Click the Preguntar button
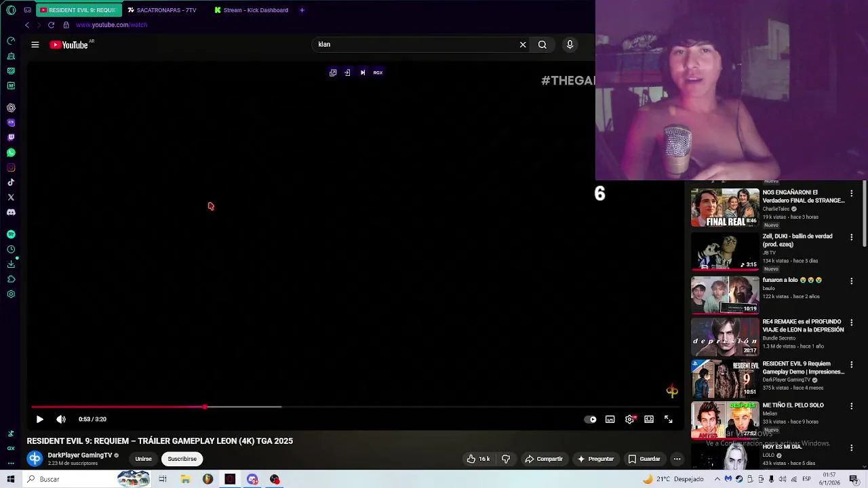Image resolution: width=868 pixels, height=488 pixels. [595, 459]
